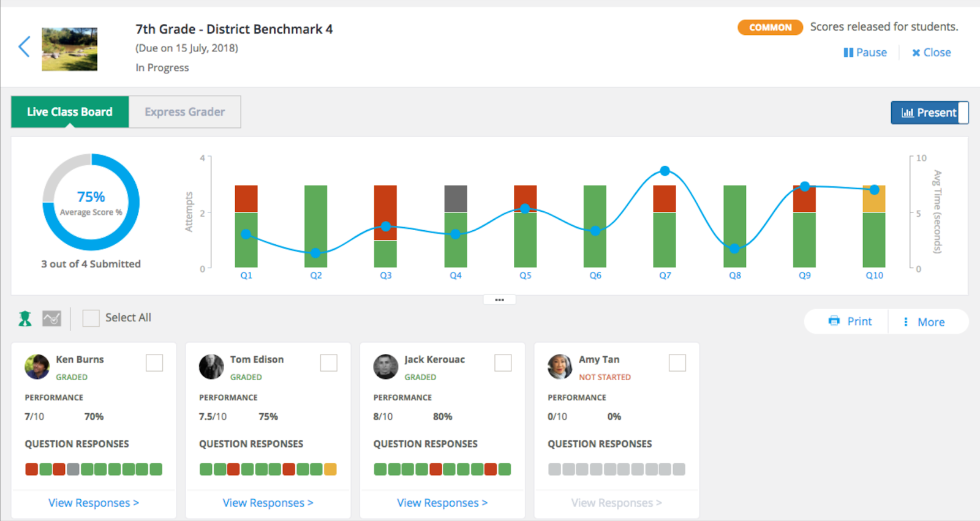Click the green student badge icon
Viewport: 980px width, 521px height.
coord(24,318)
